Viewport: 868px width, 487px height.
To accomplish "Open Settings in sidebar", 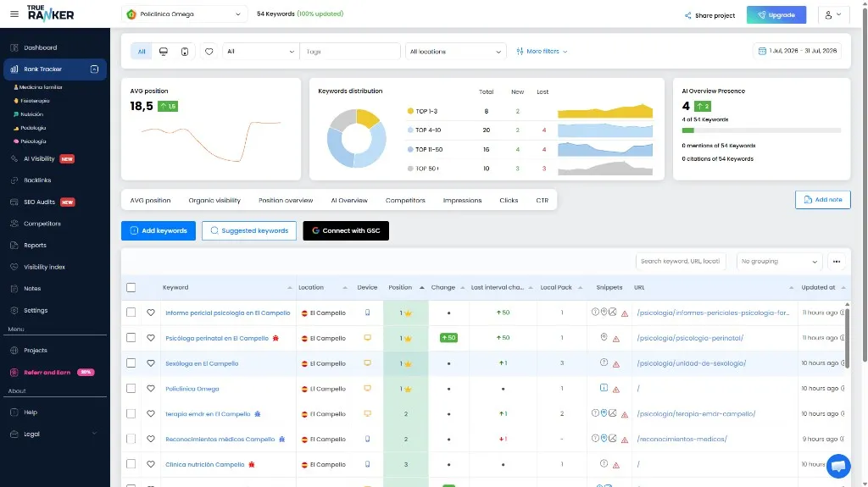I will [x=36, y=311].
